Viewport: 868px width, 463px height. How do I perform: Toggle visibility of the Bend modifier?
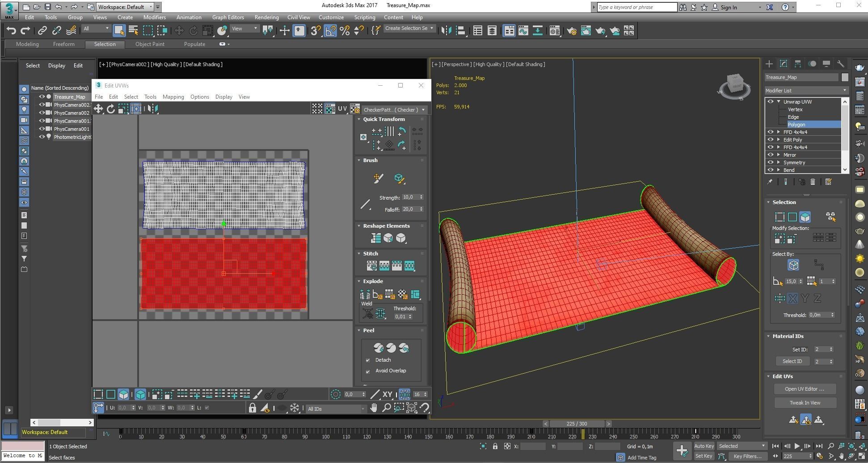pyautogui.click(x=770, y=170)
